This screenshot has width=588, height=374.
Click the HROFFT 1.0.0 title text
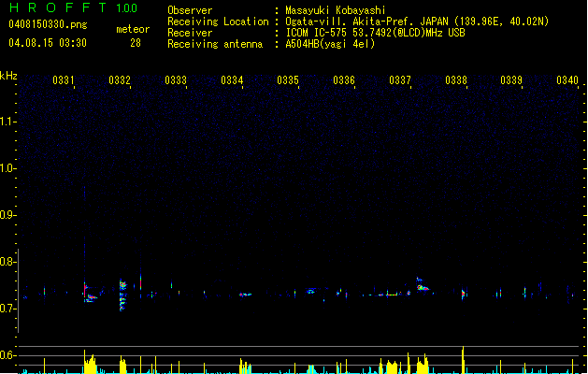[x=74, y=7]
